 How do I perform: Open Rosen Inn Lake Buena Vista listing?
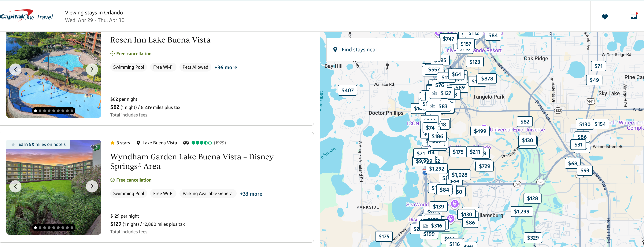(160, 40)
